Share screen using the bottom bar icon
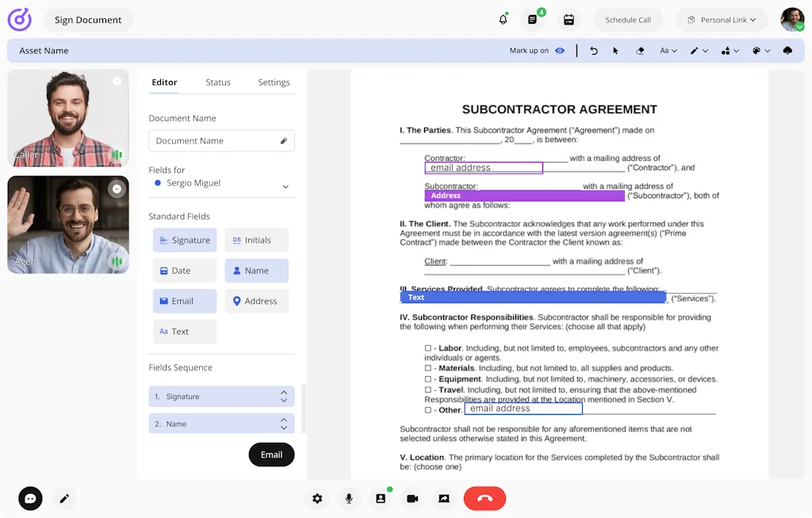Viewport: 812px width, 518px height. (444, 498)
